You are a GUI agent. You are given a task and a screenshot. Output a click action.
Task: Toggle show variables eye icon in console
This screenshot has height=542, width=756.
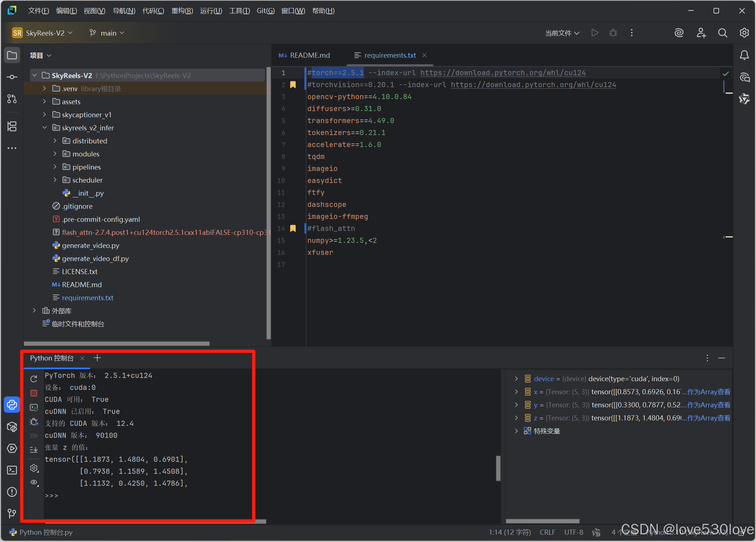pyautogui.click(x=34, y=482)
